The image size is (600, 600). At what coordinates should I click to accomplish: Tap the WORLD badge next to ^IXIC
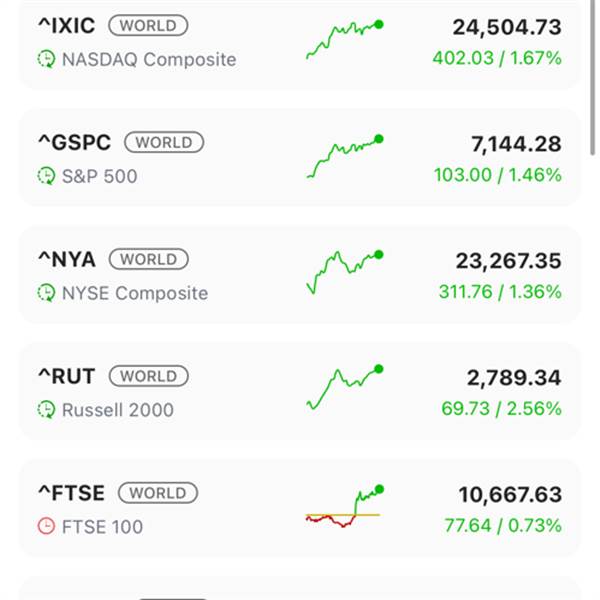pyautogui.click(x=148, y=25)
